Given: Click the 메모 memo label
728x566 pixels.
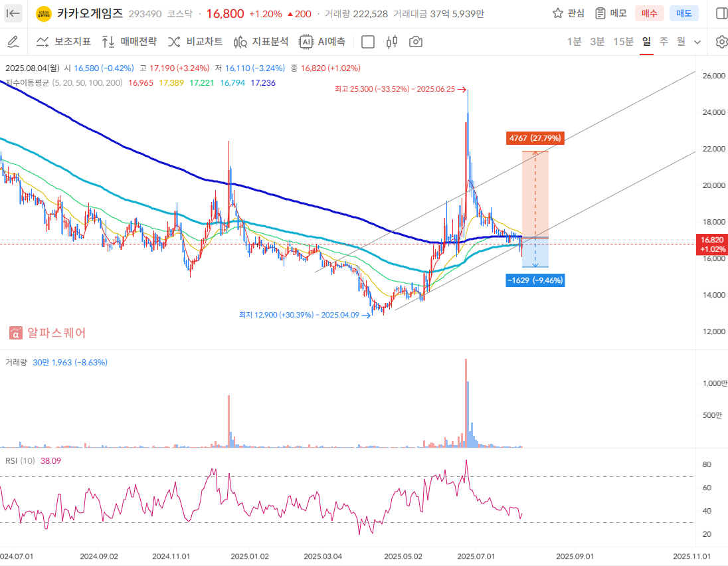Looking at the screenshot, I should point(618,13).
